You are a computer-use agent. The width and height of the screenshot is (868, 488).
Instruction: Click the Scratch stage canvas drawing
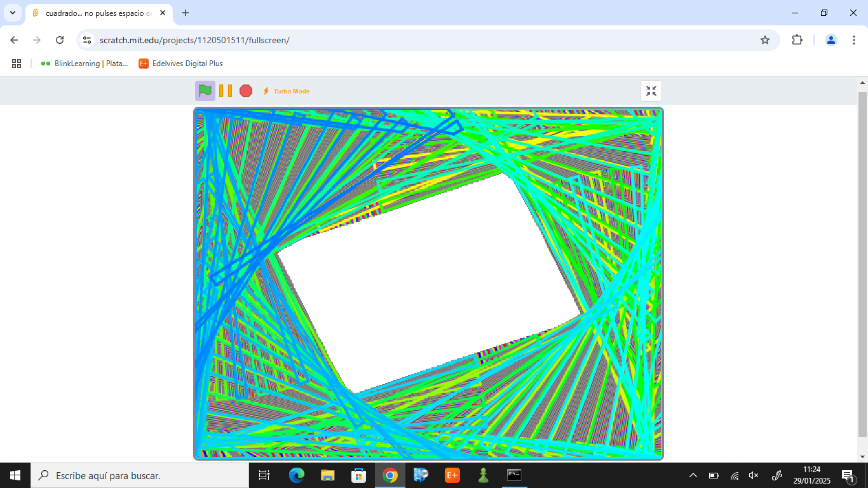point(428,283)
